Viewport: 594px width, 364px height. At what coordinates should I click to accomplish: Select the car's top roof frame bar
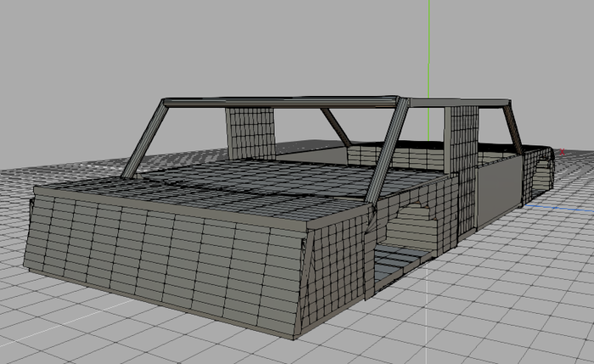pos(280,102)
